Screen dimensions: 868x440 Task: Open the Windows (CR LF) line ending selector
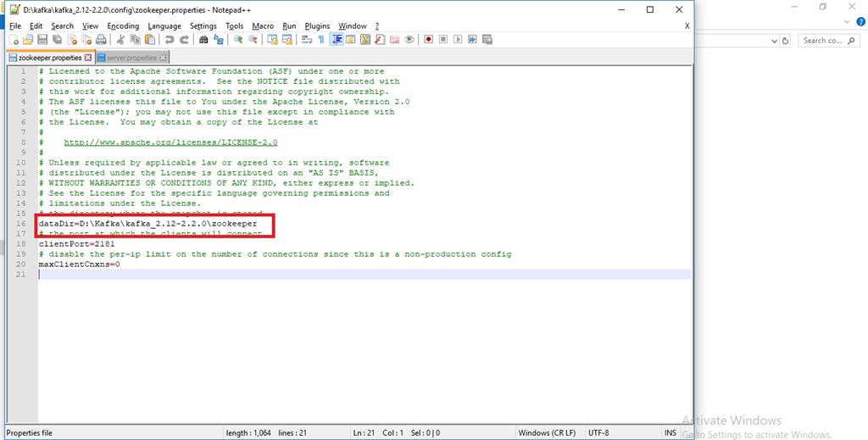(x=547, y=433)
